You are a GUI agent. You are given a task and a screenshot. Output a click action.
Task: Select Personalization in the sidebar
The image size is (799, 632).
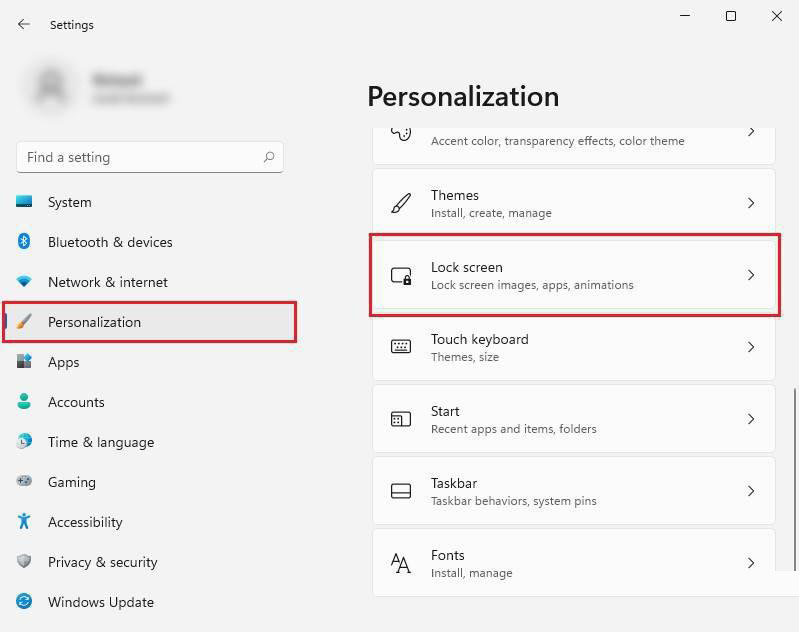pos(94,322)
